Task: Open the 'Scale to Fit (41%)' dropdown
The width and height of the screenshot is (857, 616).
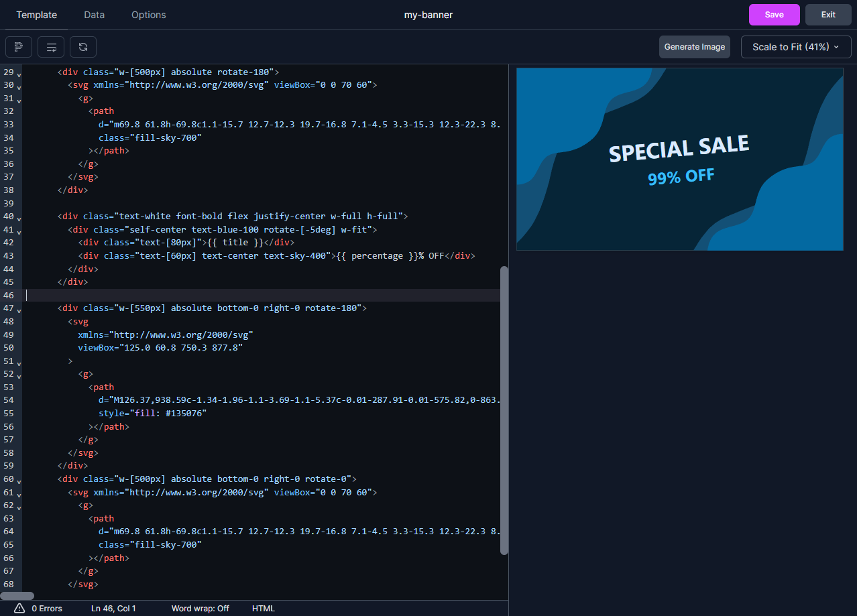Action: [x=795, y=47]
